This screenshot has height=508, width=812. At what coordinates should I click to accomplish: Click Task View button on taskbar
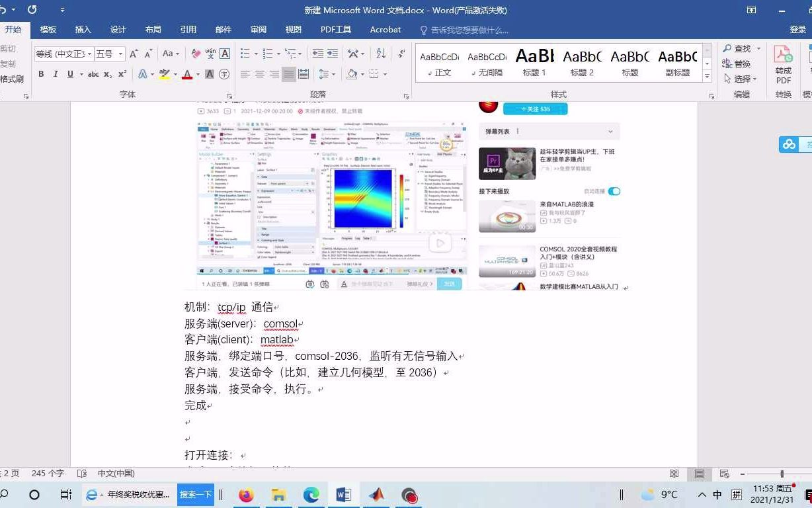[65, 495]
